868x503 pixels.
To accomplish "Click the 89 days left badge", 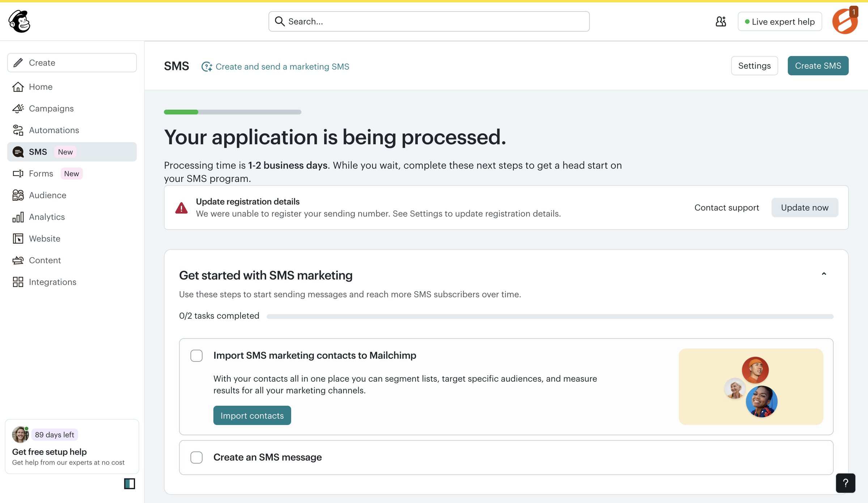I will 55,435.
